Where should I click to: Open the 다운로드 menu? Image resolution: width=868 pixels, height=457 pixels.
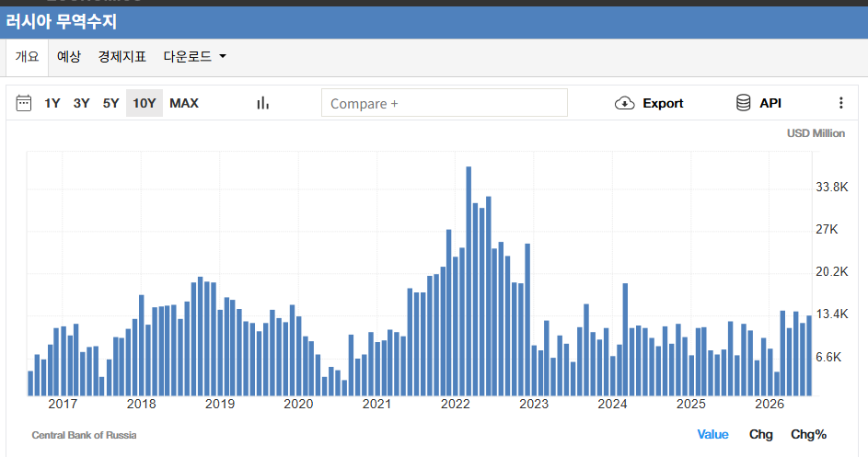click(194, 56)
